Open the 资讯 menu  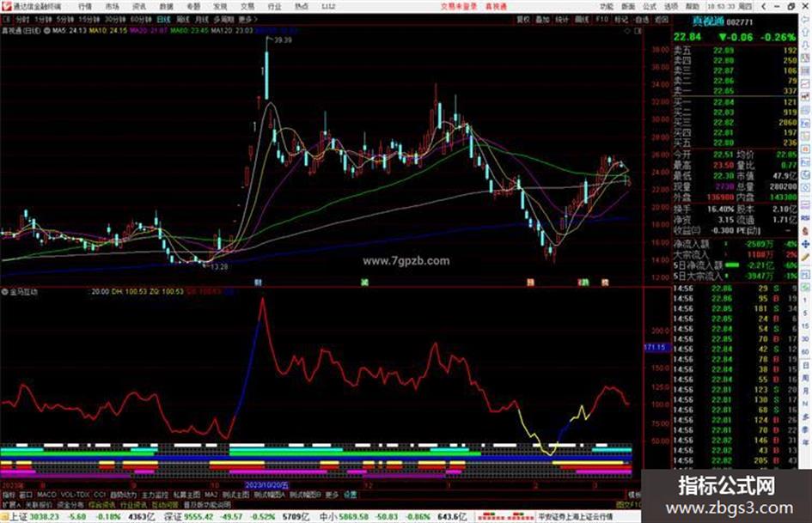(139, 7)
